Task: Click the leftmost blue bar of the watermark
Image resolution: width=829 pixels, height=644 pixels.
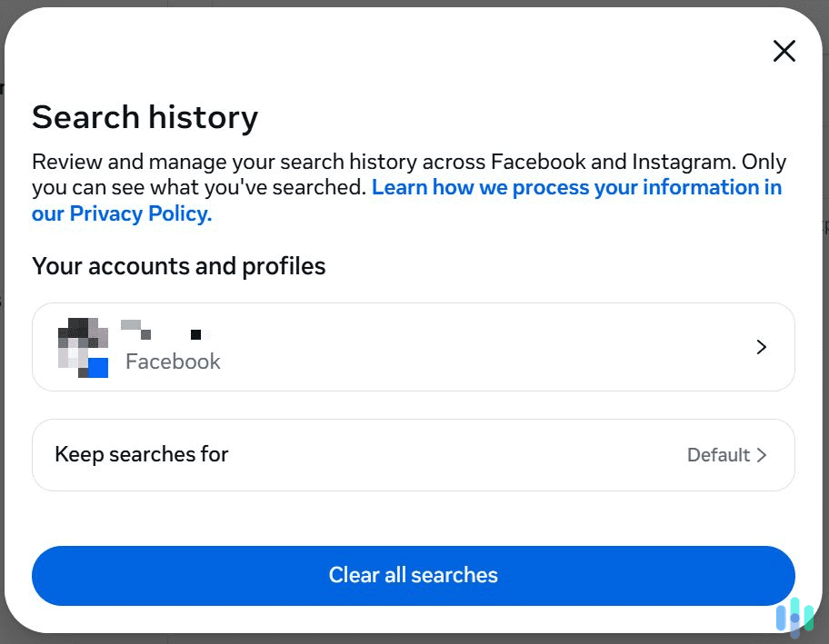Action: pos(781,618)
